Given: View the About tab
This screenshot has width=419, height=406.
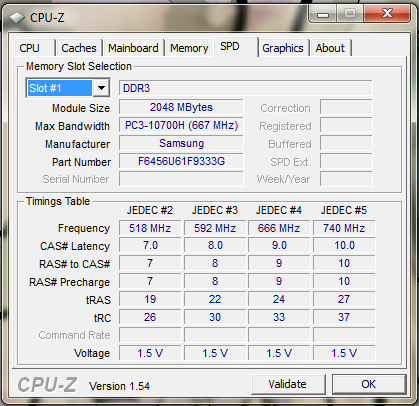Looking at the screenshot, I should (330, 48).
